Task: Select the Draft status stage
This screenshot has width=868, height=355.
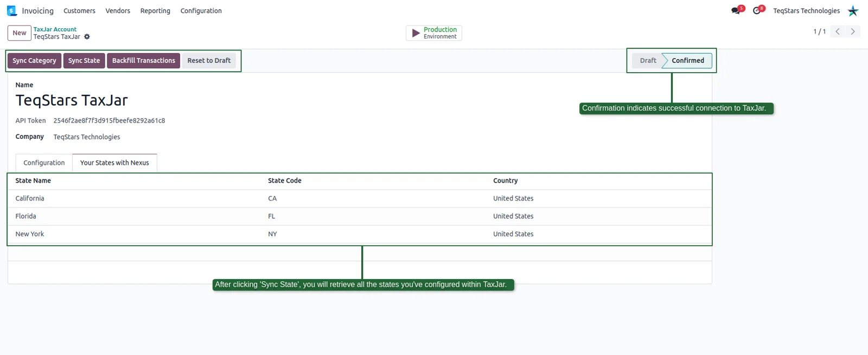Action: [648, 61]
